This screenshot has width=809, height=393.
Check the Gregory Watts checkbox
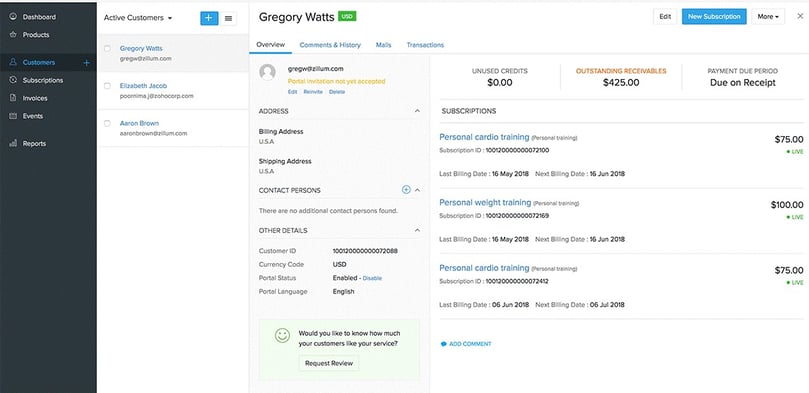pyautogui.click(x=107, y=48)
